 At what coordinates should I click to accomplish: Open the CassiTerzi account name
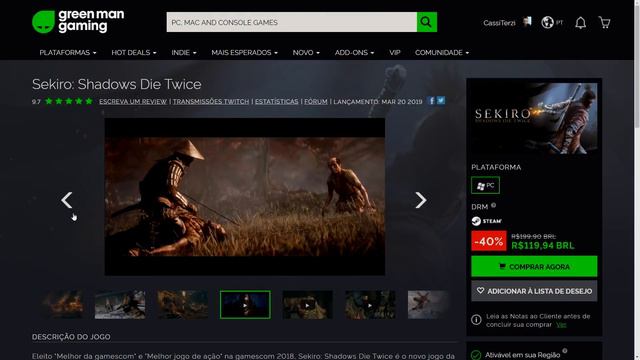click(x=499, y=23)
